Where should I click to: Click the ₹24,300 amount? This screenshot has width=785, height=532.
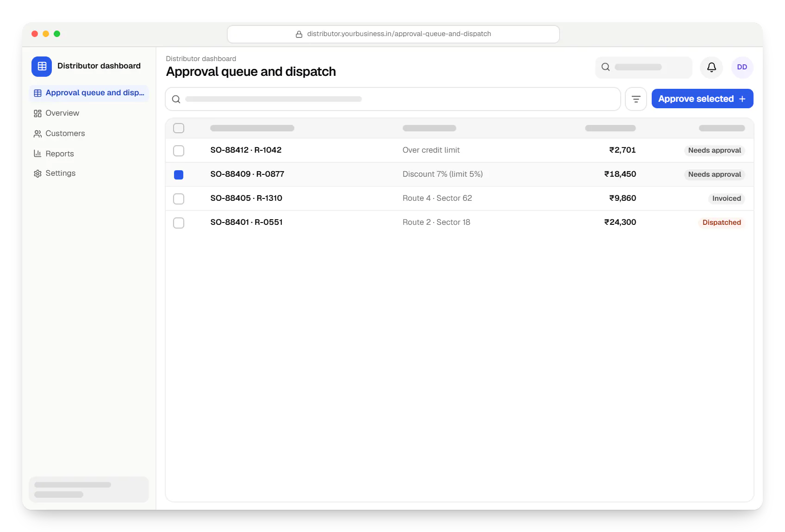coord(620,223)
